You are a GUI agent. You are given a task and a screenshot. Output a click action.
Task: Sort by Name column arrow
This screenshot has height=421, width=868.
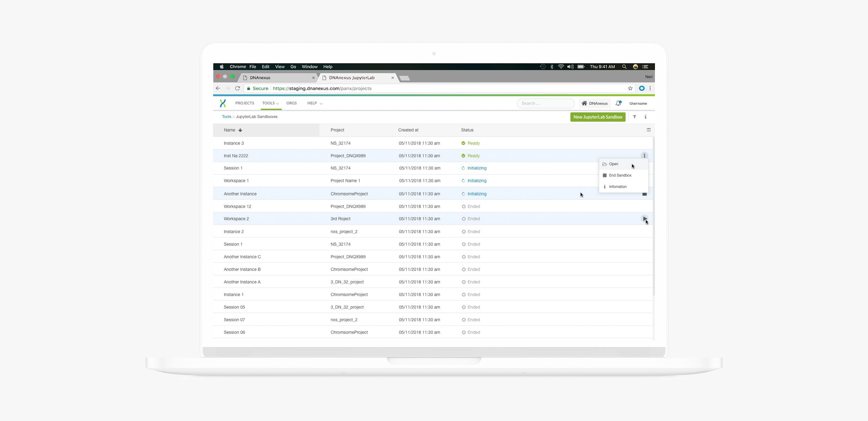[240, 130]
